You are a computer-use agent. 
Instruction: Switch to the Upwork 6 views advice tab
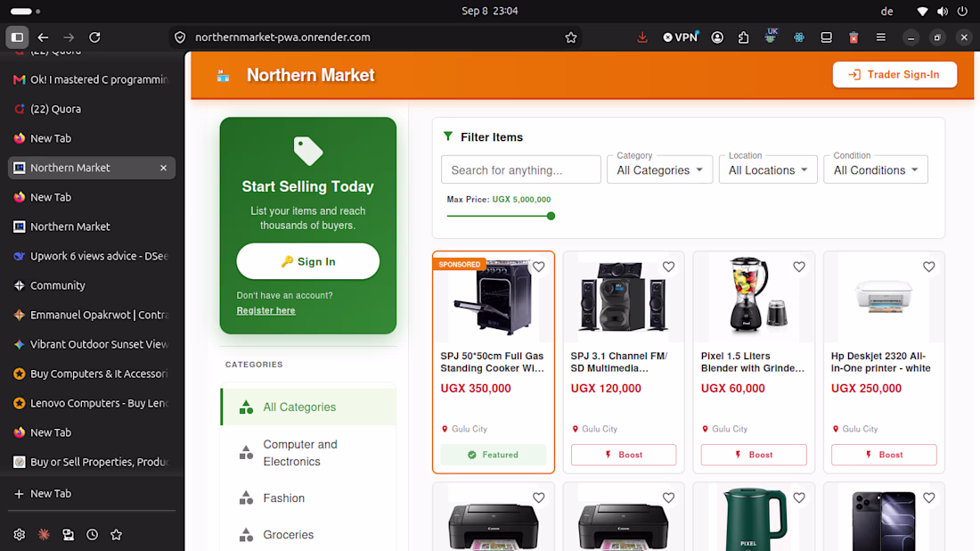click(x=91, y=256)
